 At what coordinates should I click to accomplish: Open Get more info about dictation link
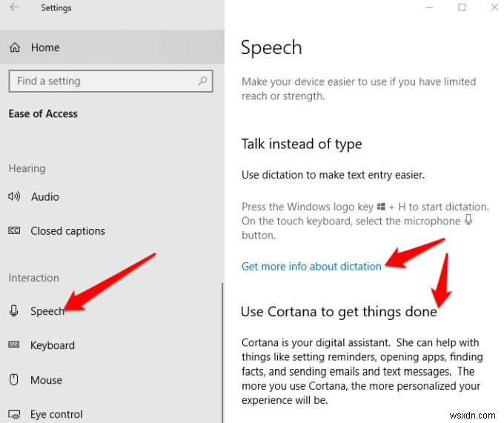(x=311, y=266)
